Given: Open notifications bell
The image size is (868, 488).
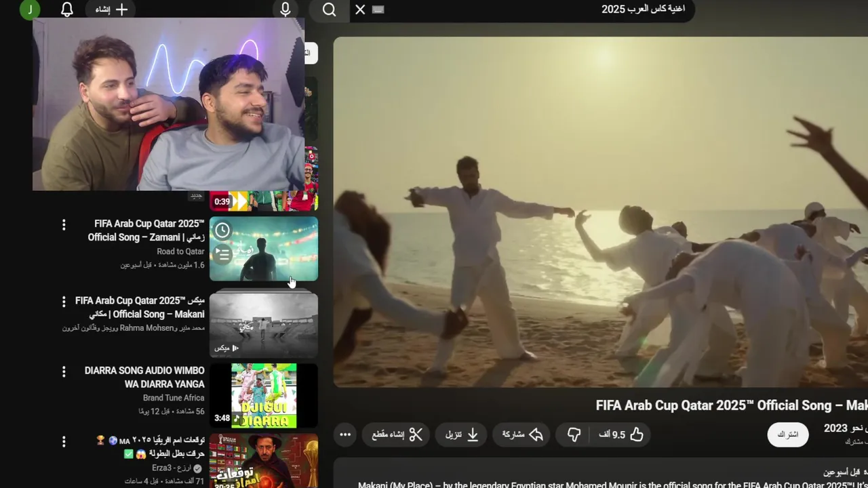Looking at the screenshot, I should click(67, 9).
